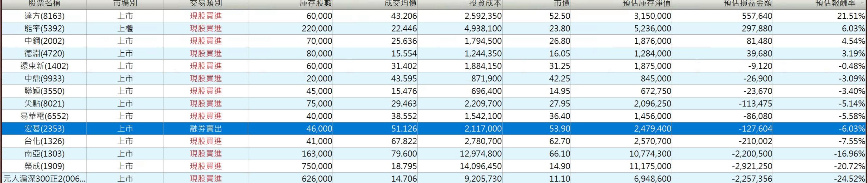The width and height of the screenshot is (868, 183).
Task: Click estimated net value 6,948,600
Action: pos(652,178)
